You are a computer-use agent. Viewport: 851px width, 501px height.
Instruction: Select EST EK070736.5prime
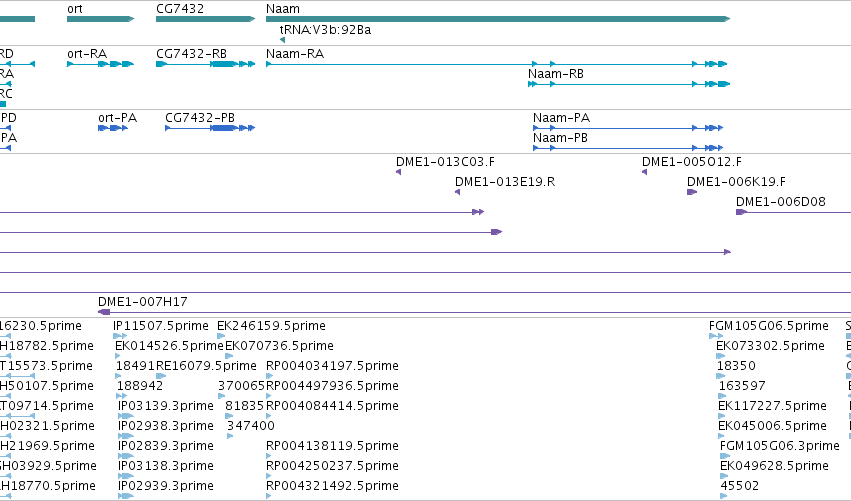click(x=280, y=346)
